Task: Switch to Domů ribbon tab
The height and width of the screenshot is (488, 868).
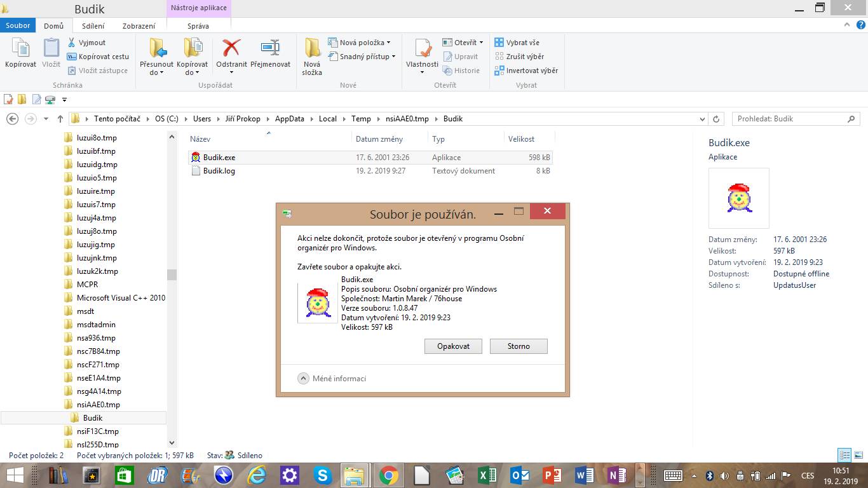Action: [x=53, y=26]
